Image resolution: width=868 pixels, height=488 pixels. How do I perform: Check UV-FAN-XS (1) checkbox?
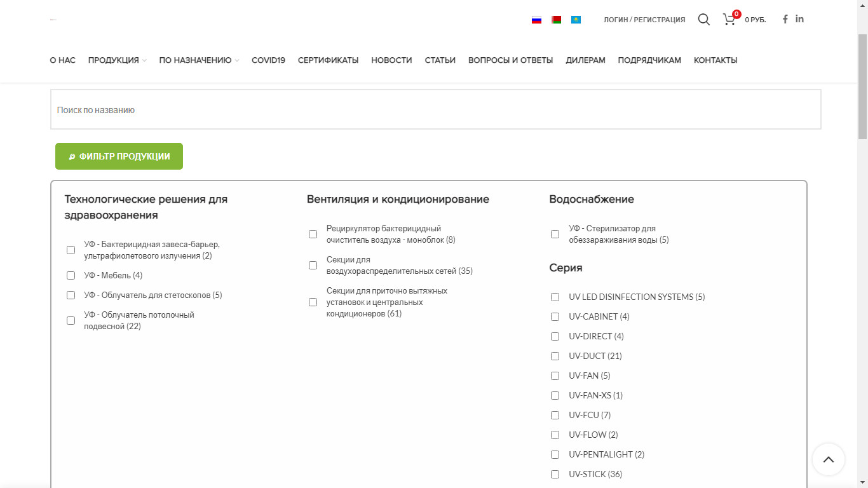click(x=555, y=395)
